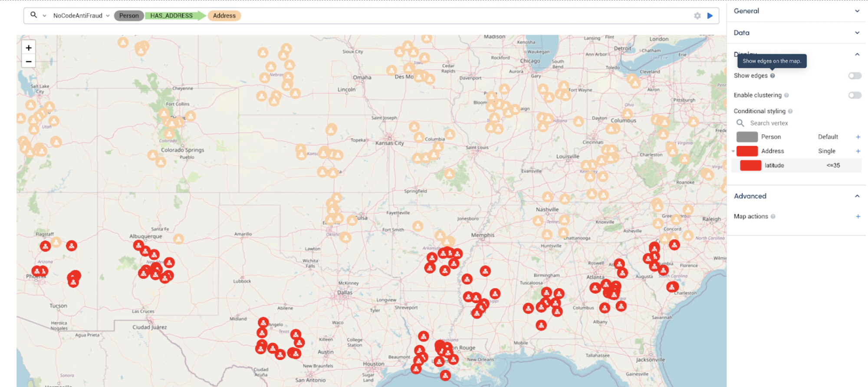
Task: Add styling rule for Address vertex
Action: tap(858, 151)
